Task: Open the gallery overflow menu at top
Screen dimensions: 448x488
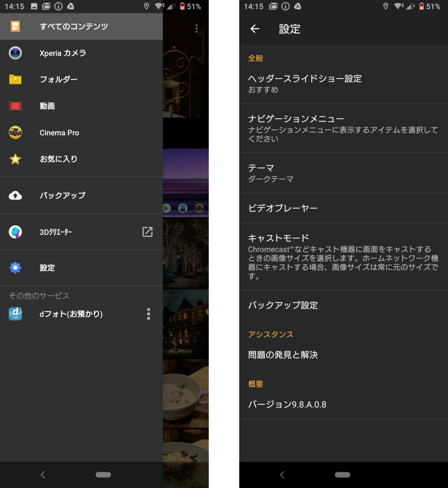Action: (197, 29)
